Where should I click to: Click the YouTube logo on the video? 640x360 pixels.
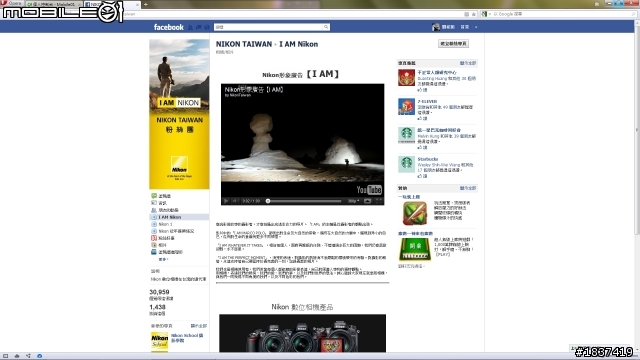[x=369, y=190]
